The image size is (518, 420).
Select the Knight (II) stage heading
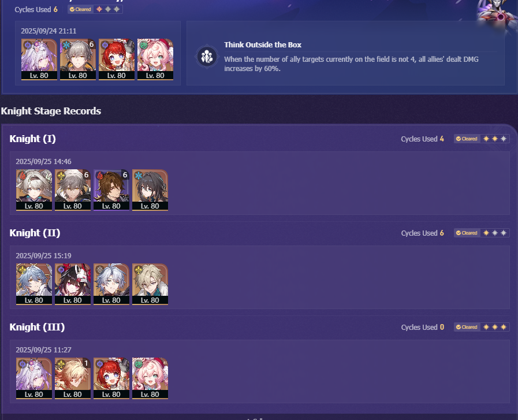[35, 233]
